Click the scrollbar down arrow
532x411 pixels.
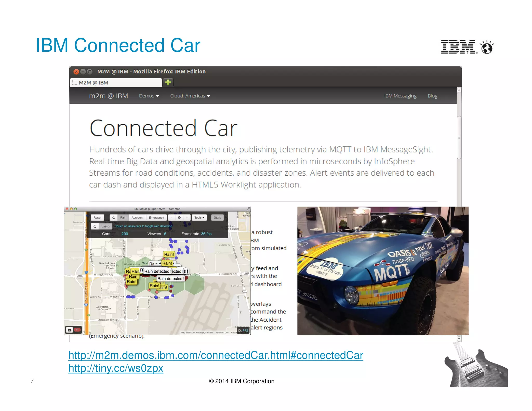click(x=459, y=339)
